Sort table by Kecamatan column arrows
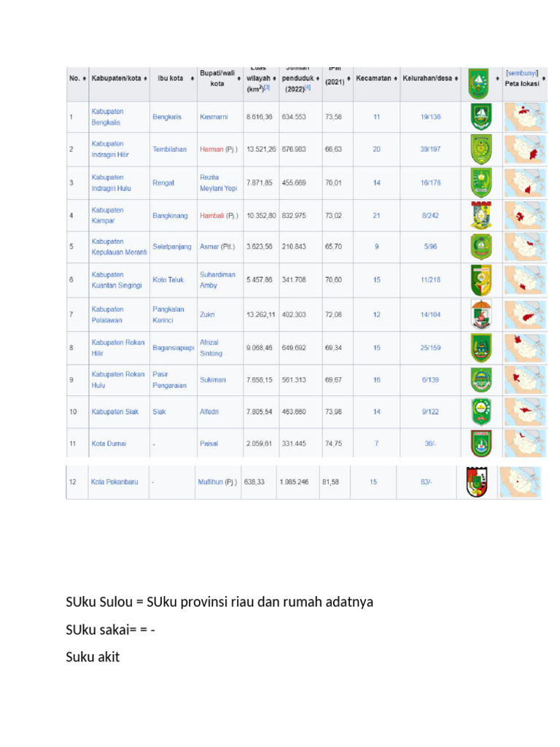Image resolution: width=560 pixels, height=747 pixels. coord(395,79)
